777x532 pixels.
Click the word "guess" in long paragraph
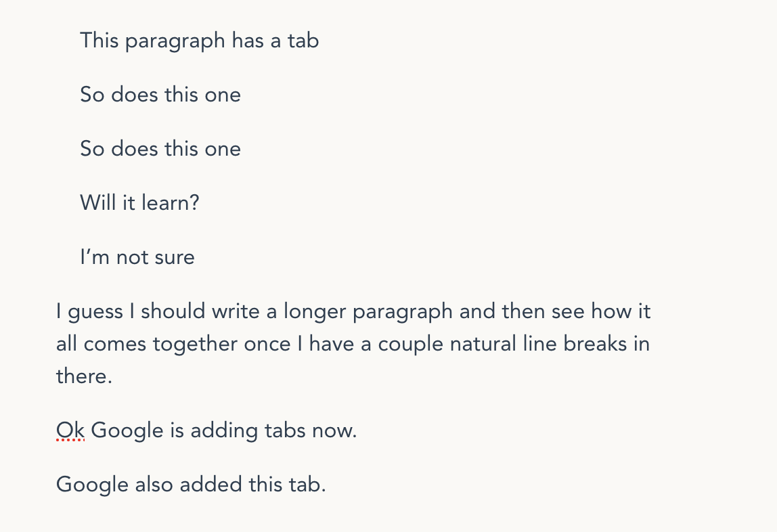[95, 313]
